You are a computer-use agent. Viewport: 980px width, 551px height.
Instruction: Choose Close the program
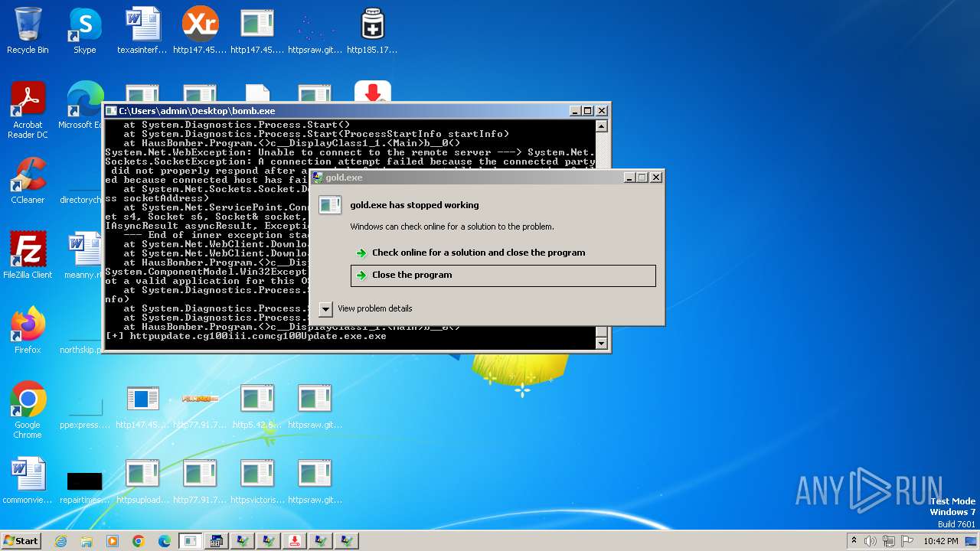(503, 275)
